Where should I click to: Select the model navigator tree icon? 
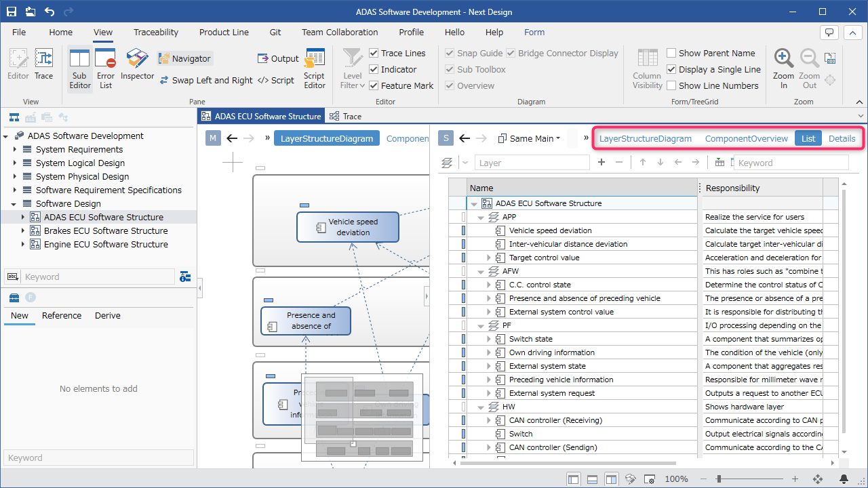[x=14, y=117]
